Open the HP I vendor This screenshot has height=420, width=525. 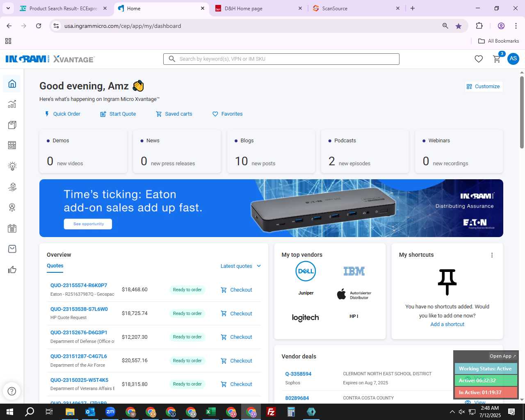354,317
